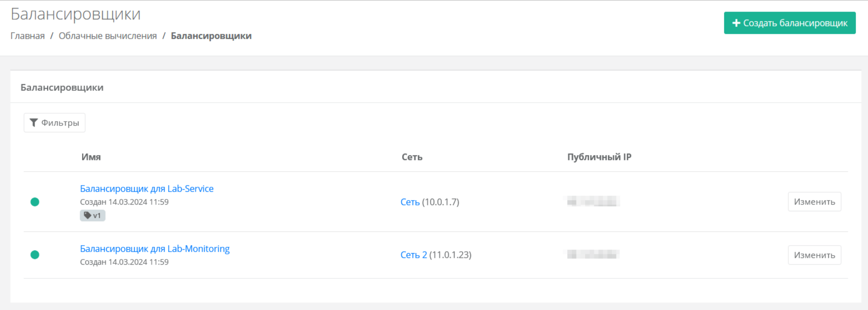Screen dimensions: 868x310
Task: Open the Фильтры filter panel
Action: point(54,123)
